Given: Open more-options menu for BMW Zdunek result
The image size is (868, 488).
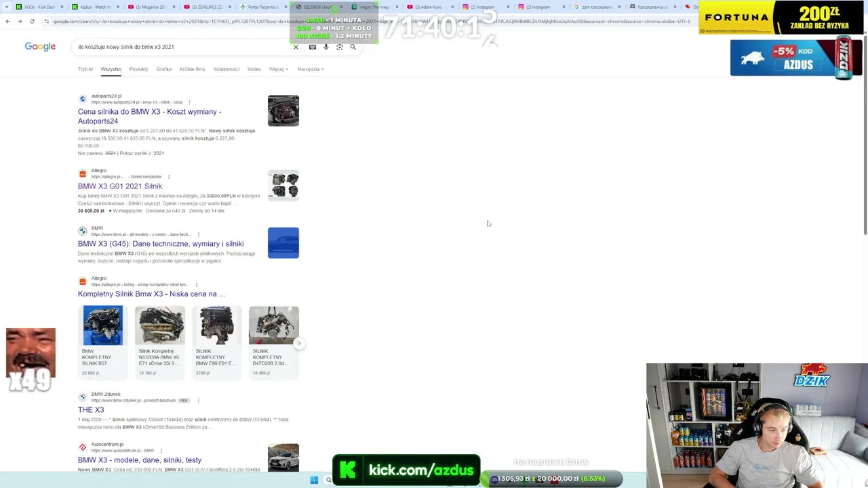Looking at the screenshot, I should [198, 401].
